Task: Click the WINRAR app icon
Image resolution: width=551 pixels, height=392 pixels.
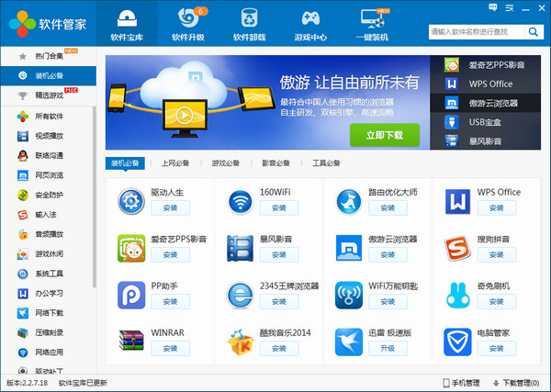Action: [130, 341]
